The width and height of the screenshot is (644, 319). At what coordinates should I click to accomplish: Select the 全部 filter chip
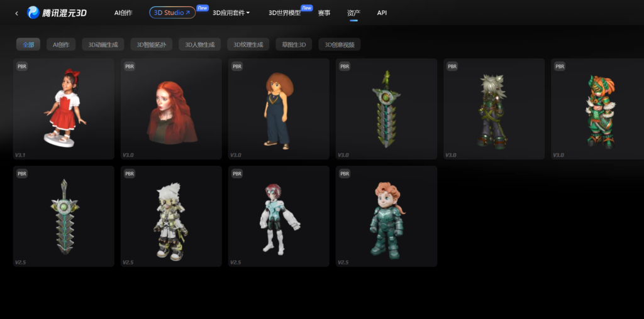pos(28,45)
